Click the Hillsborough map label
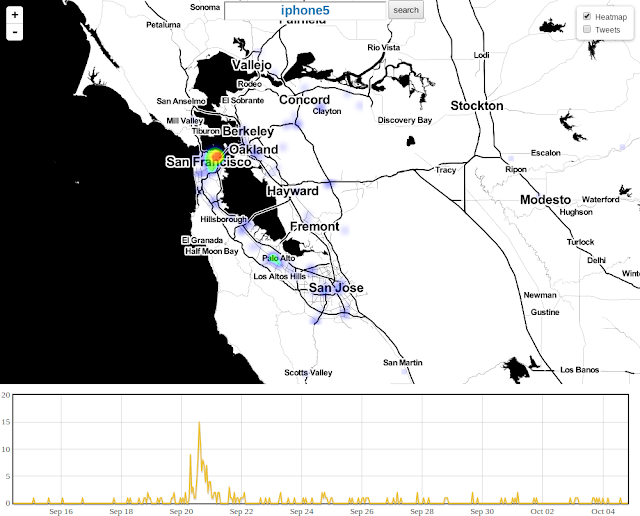This screenshot has height=516, width=640. [224, 219]
